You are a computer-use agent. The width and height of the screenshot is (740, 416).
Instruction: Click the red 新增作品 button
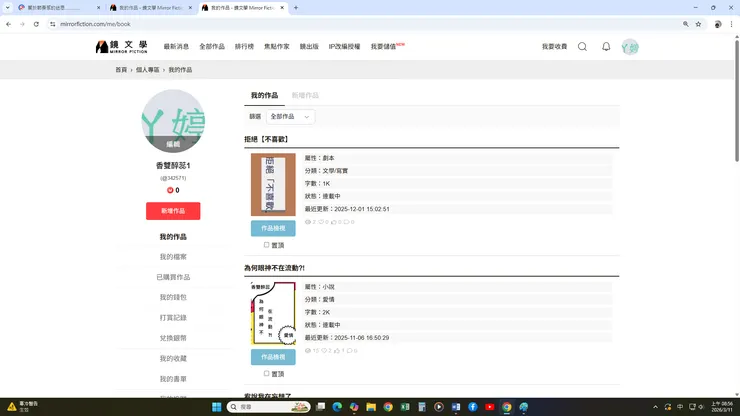click(x=173, y=211)
